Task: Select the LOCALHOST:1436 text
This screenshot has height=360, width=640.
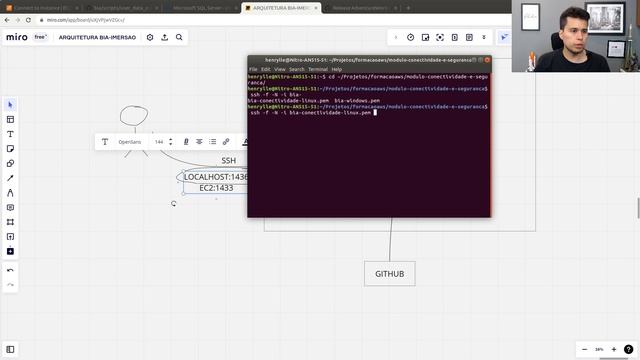Action: 215,177
